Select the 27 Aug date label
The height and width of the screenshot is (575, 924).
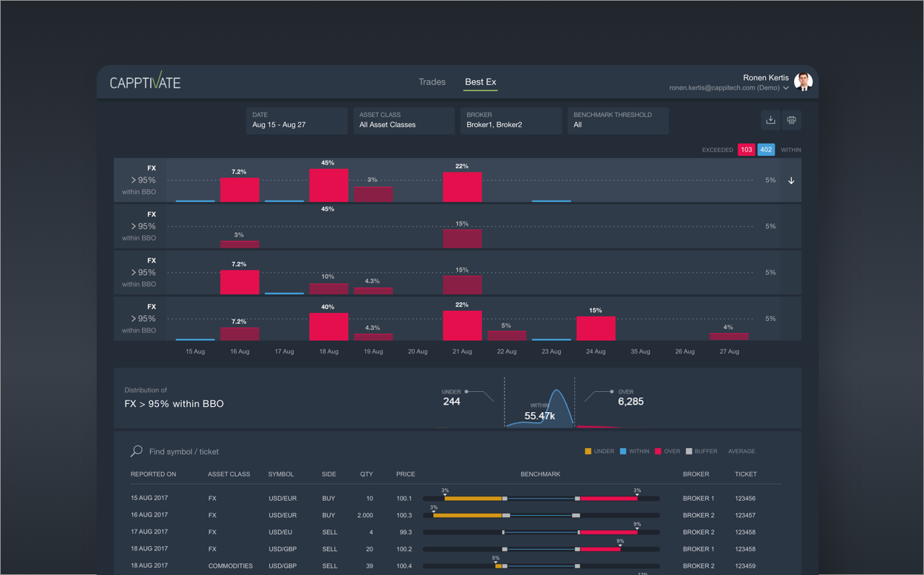click(x=729, y=351)
